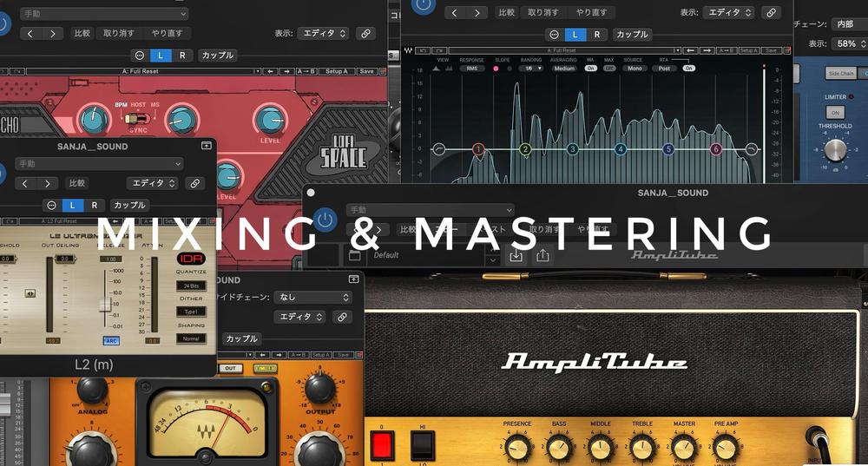Go to previous preset in EQ analyzer window
The width and height of the screenshot is (868, 466).
point(455,12)
